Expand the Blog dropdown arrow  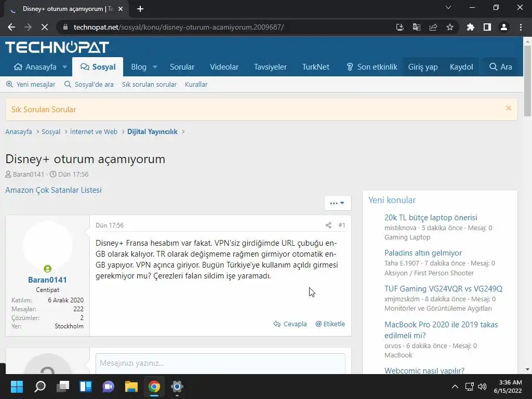click(155, 67)
